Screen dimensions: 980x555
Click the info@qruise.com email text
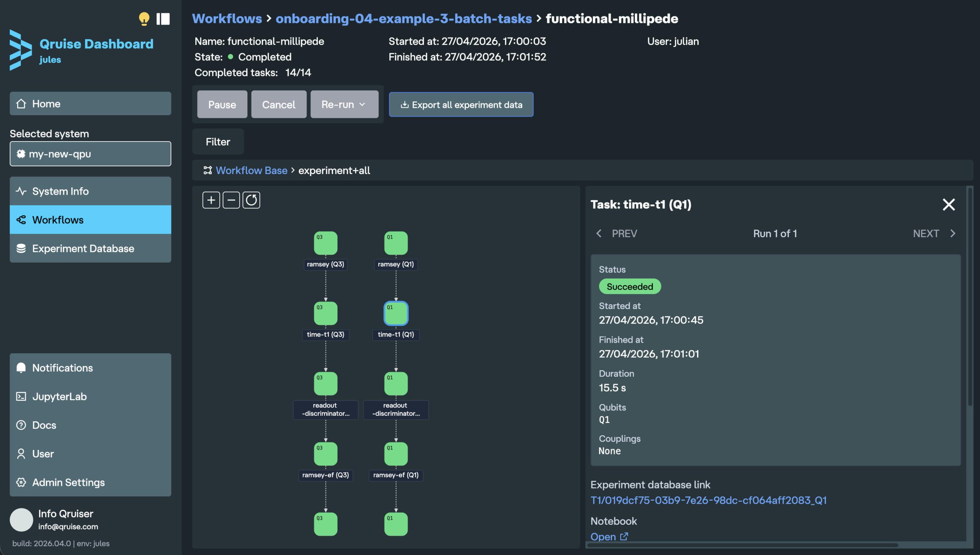click(68, 526)
